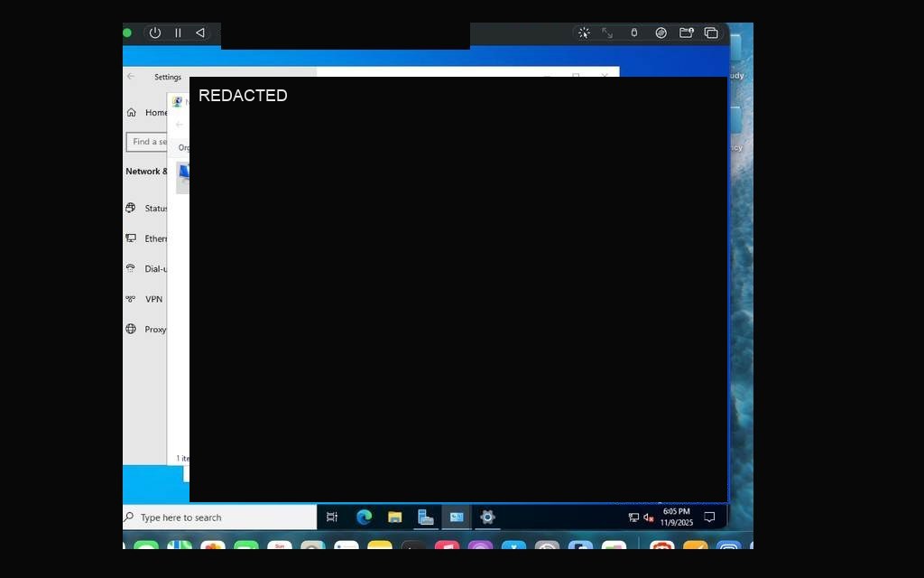Click Windows taskbar search box
924x578 pixels.
pos(220,517)
